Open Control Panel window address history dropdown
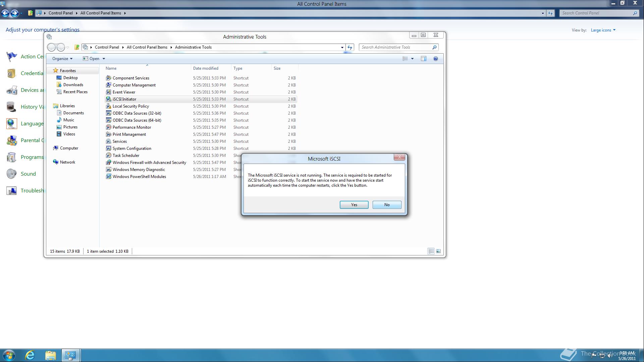The height and width of the screenshot is (362, 644). click(543, 13)
